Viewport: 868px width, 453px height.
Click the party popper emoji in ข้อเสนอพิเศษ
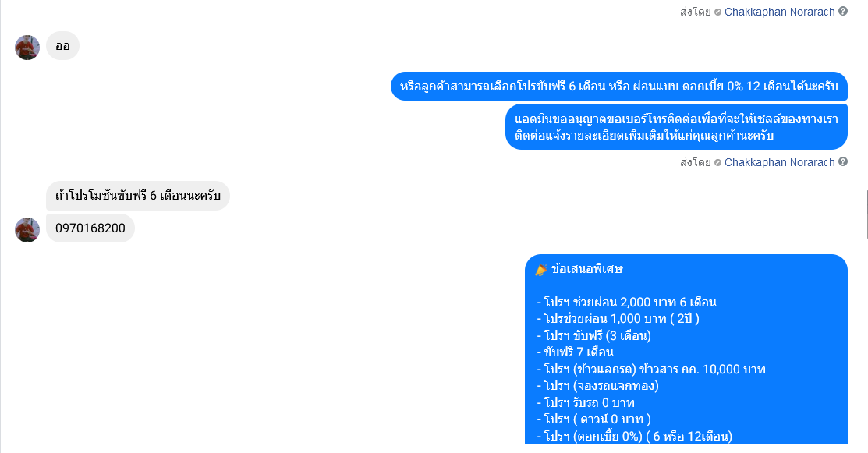tap(540, 269)
